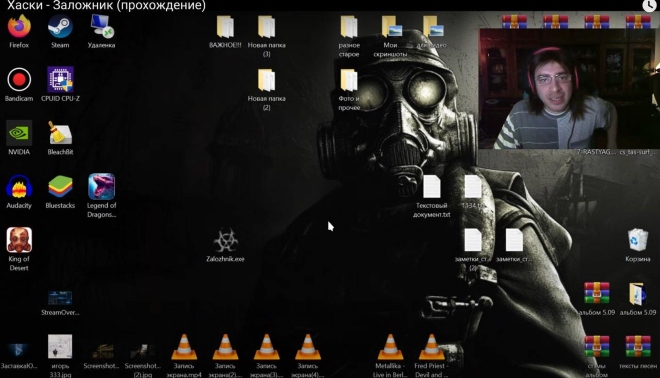Screen dimensions: 660x378
Task: Click the watch later clock icon
Action: (x=649, y=5)
